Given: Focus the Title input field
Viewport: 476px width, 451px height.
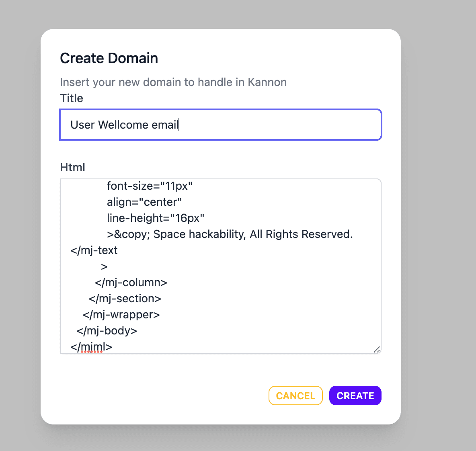Looking at the screenshot, I should coord(221,125).
